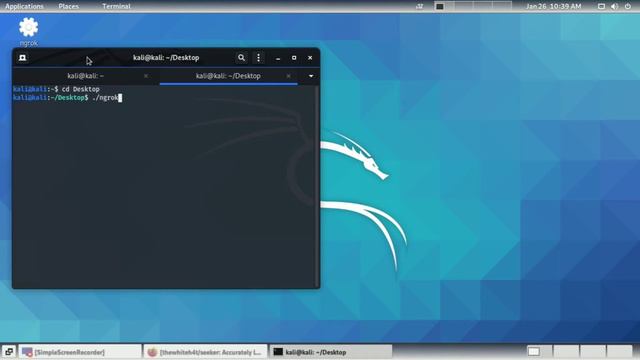The height and width of the screenshot is (360, 640).
Task: Switch to the first workspace in top switcher
Action: point(444,6)
